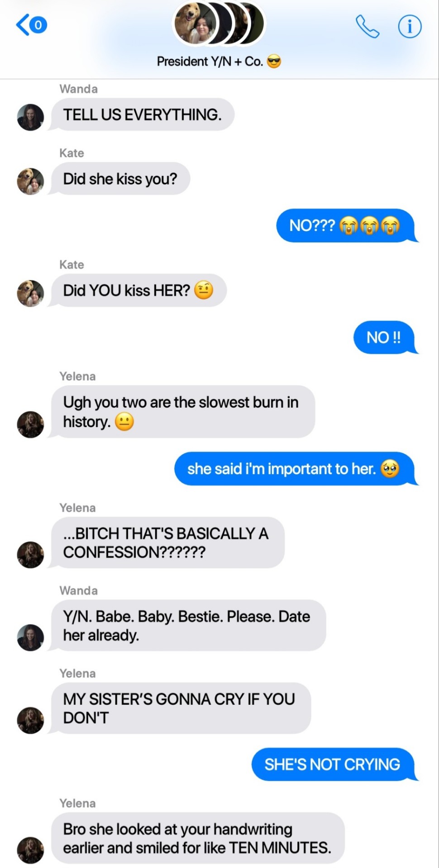
Task: Select the blue NO !! message bubble
Action: point(385,337)
